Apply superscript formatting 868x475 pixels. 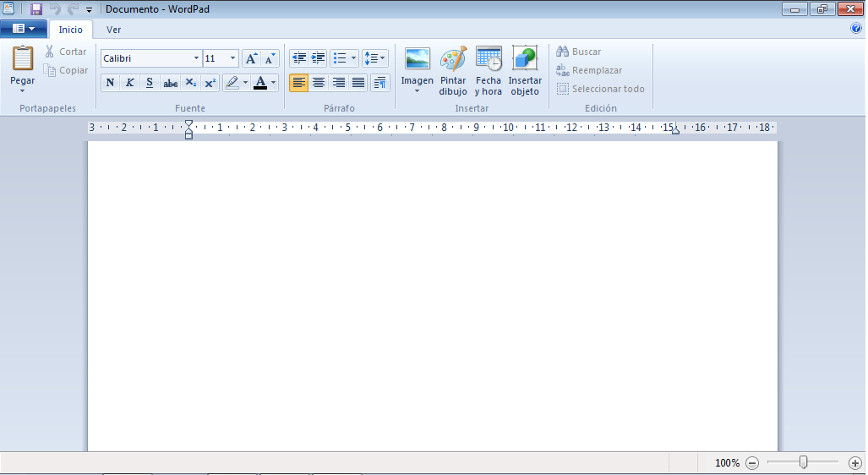point(210,83)
